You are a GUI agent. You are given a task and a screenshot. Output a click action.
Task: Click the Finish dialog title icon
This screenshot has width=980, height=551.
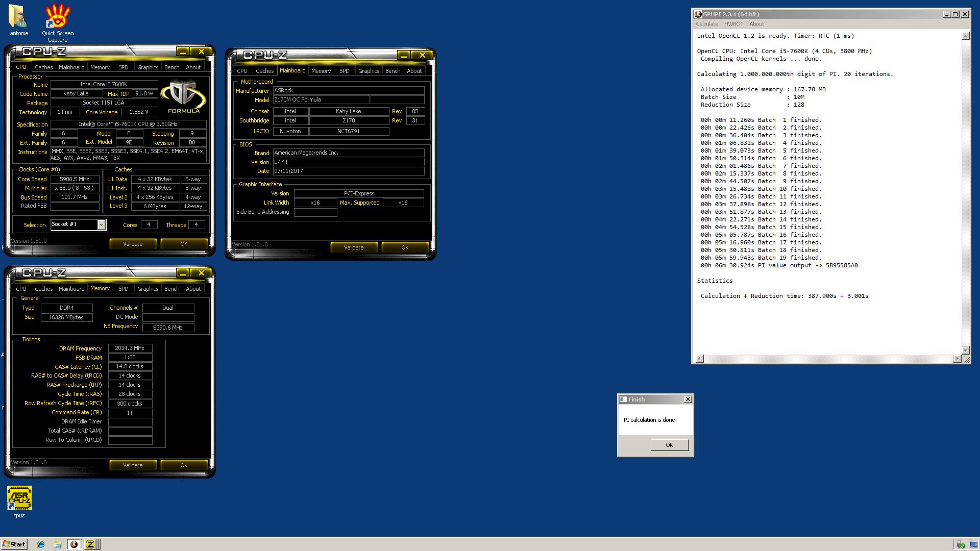click(623, 399)
